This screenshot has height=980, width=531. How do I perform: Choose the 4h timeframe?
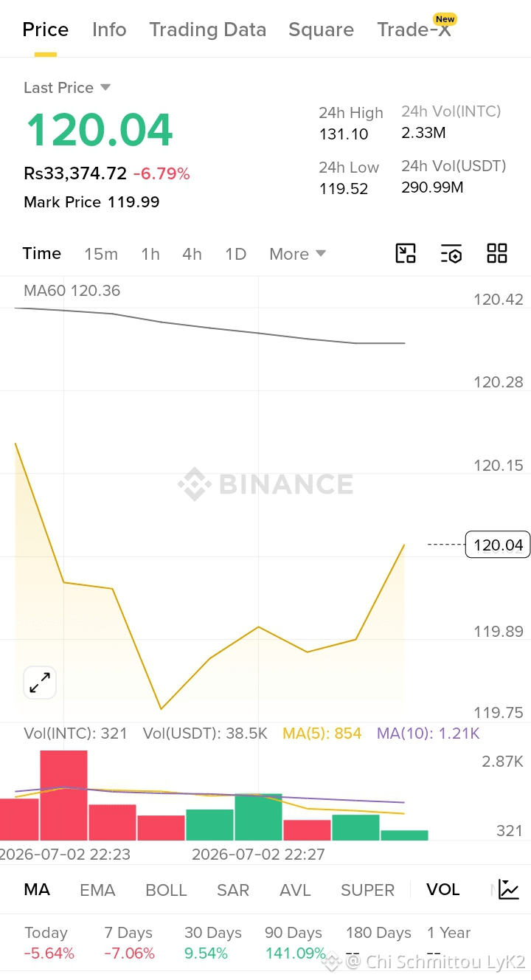(192, 254)
